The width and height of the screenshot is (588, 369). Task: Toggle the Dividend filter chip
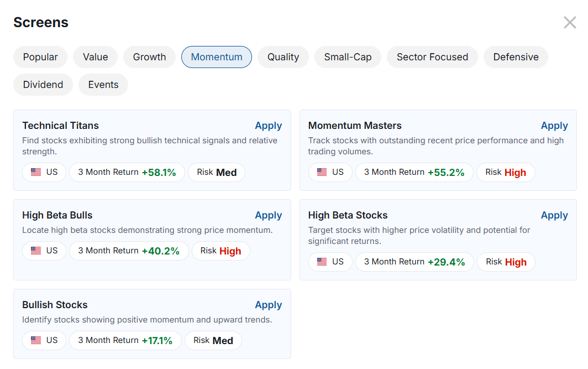(x=43, y=84)
